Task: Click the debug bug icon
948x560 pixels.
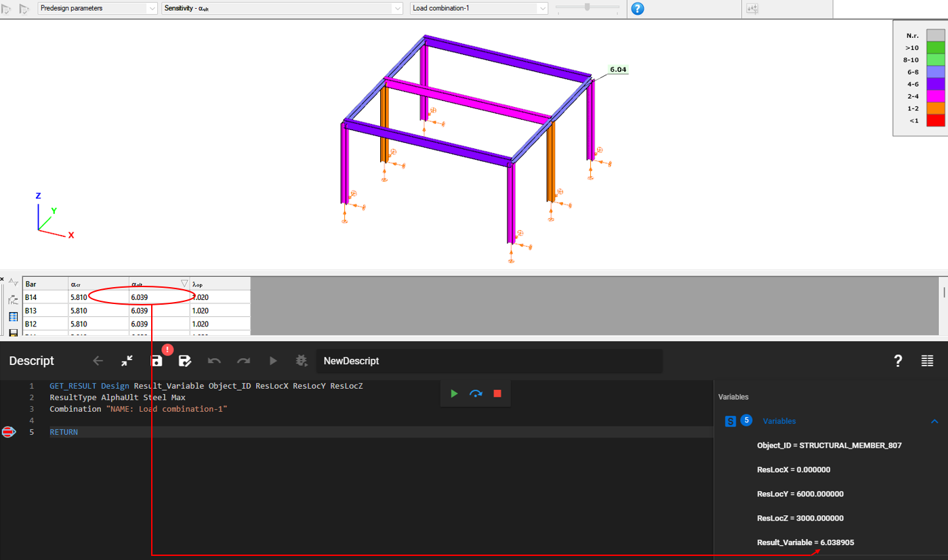Action: (x=302, y=361)
